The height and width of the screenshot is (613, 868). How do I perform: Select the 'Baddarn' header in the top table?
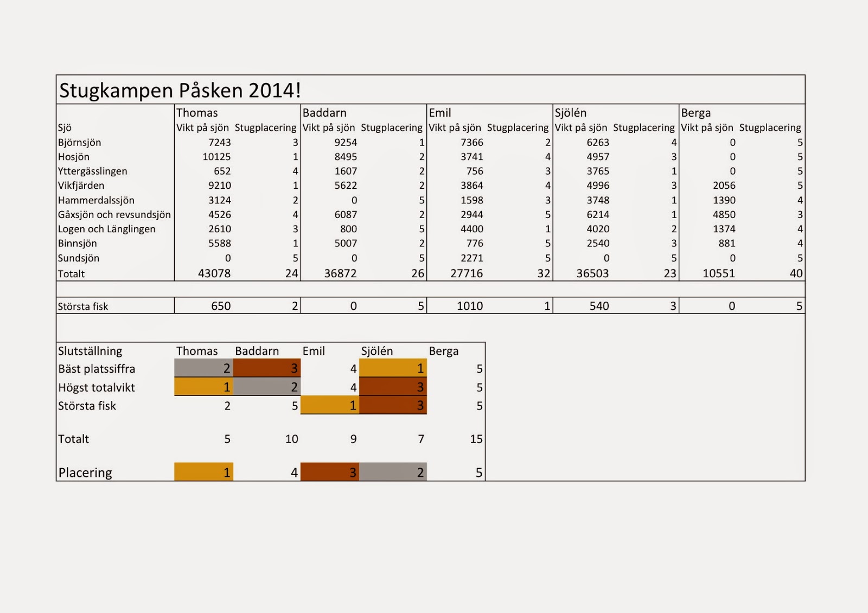coord(324,113)
